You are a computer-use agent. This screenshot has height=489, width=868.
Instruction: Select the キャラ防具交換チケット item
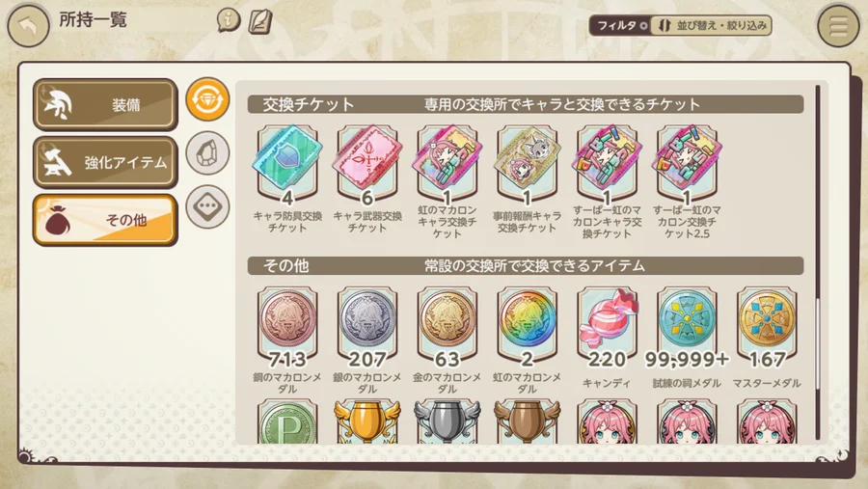[x=287, y=177]
